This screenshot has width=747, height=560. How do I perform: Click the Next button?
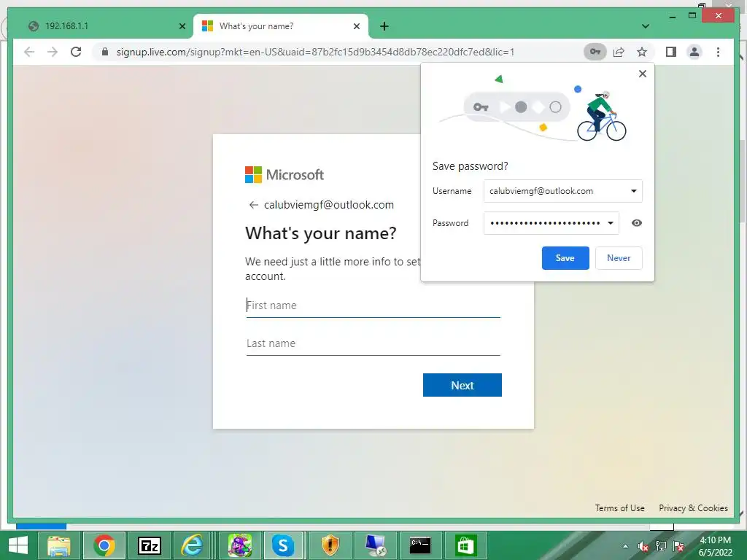(x=462, y=385)
